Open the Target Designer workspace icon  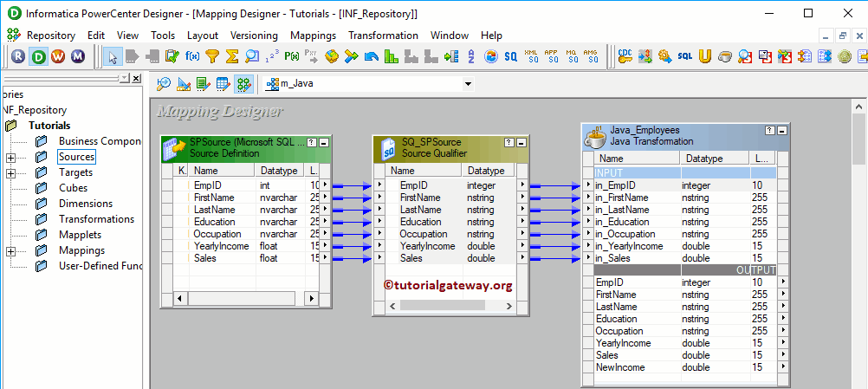184,84
